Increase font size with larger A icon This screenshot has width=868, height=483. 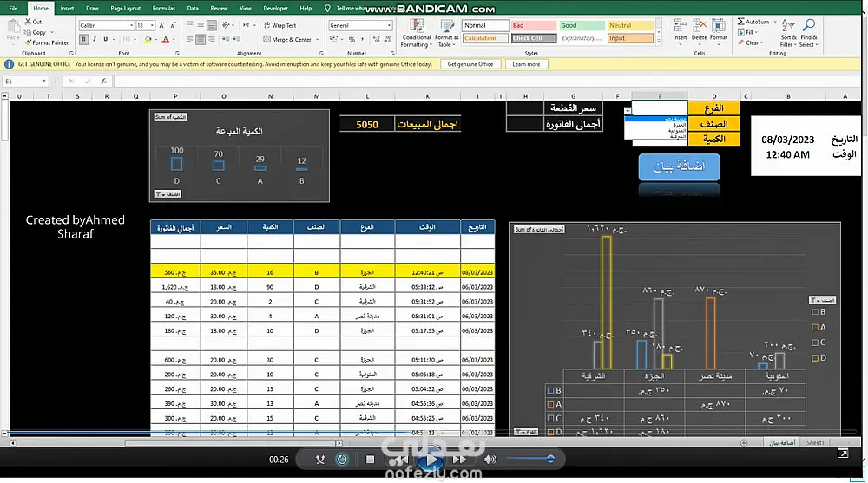pos(162,25)
